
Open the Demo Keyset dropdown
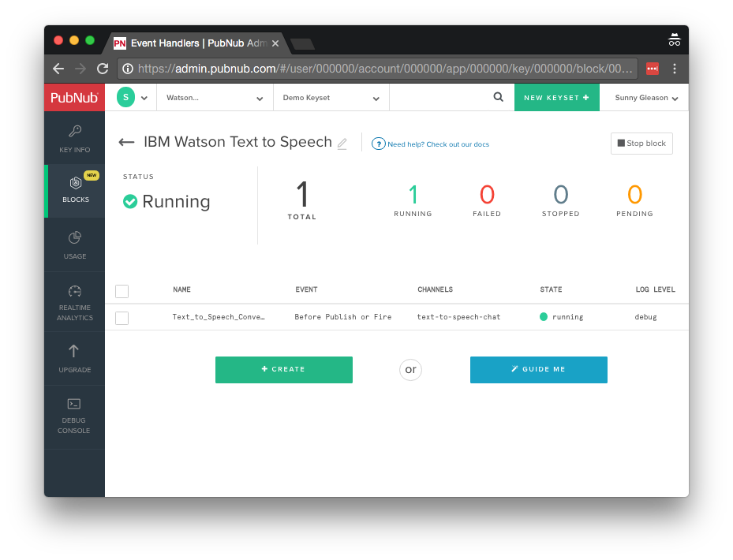point(331,98)
